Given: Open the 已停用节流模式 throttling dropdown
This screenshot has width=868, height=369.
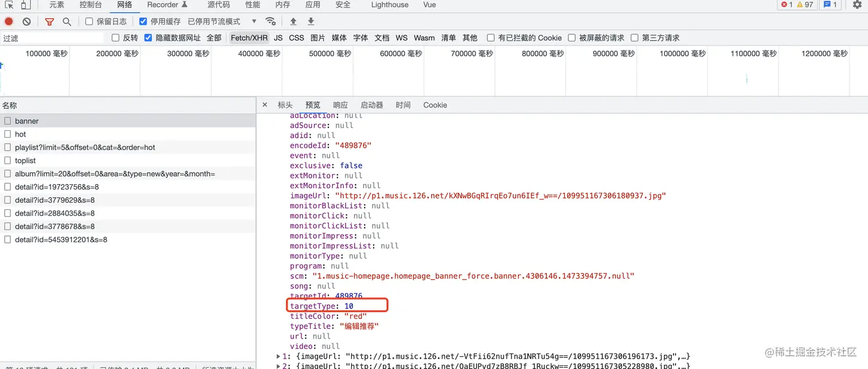Looking at the screenshot, I should click(222, 21).
